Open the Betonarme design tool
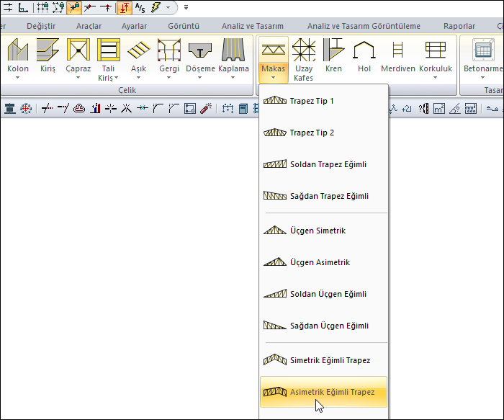This screenshot has width=504, height=420. [x=482, y=51]
